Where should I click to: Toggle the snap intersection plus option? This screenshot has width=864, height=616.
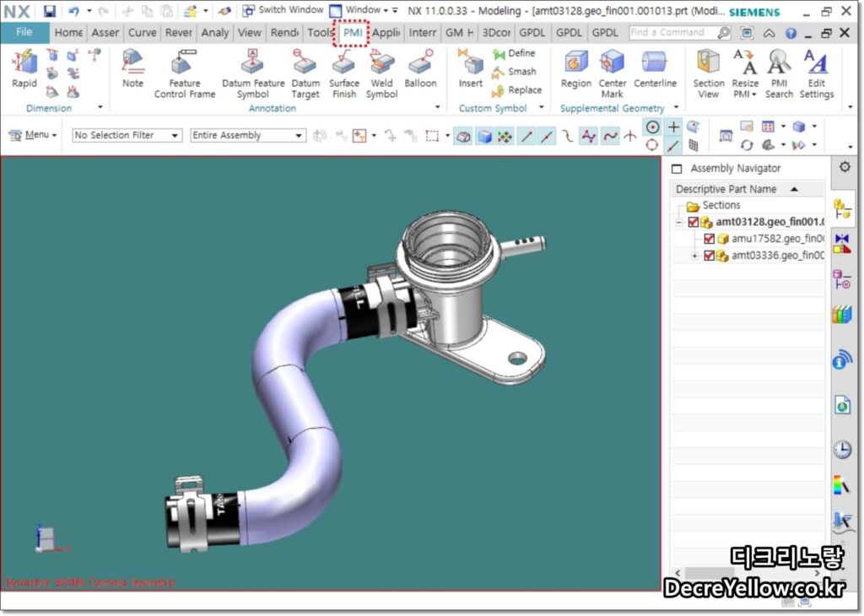point(673,127)
